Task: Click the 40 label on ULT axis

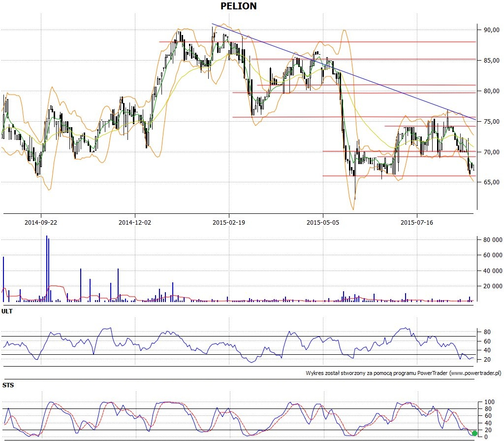Action: pos(487,350)
